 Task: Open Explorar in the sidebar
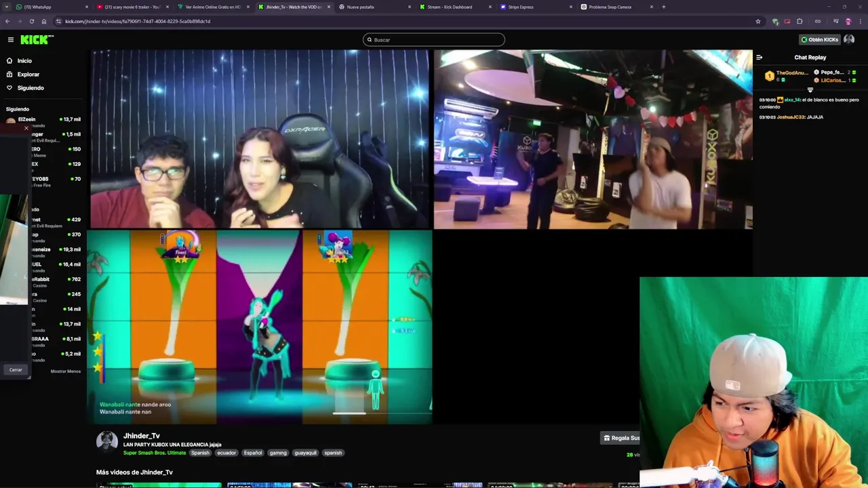(28, 75)
